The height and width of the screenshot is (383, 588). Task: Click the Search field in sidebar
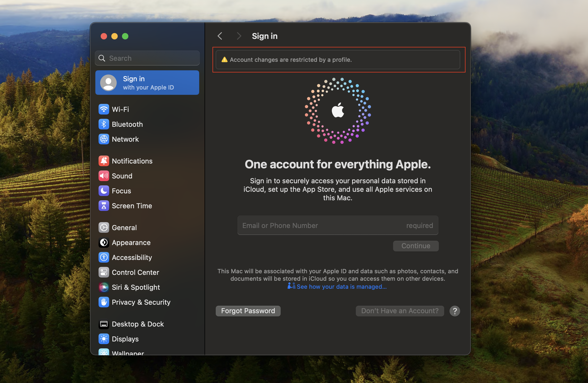[x=147, y=58]
